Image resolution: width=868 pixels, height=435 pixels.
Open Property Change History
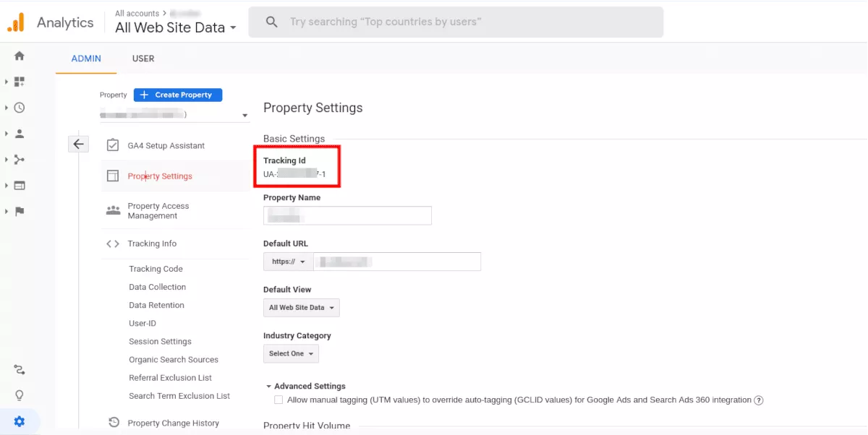tap(174, 423)
